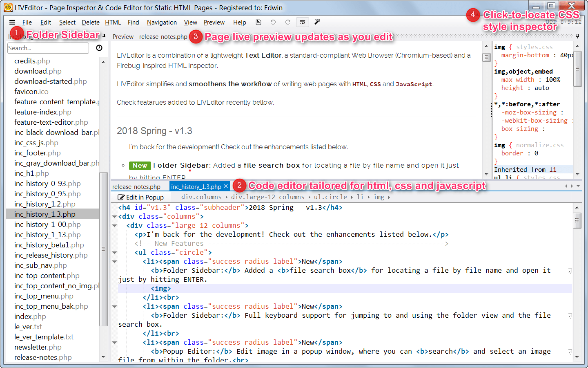Open the hamburger main menu icon
This screenshot has width=588, height=368.
[12, 22]
